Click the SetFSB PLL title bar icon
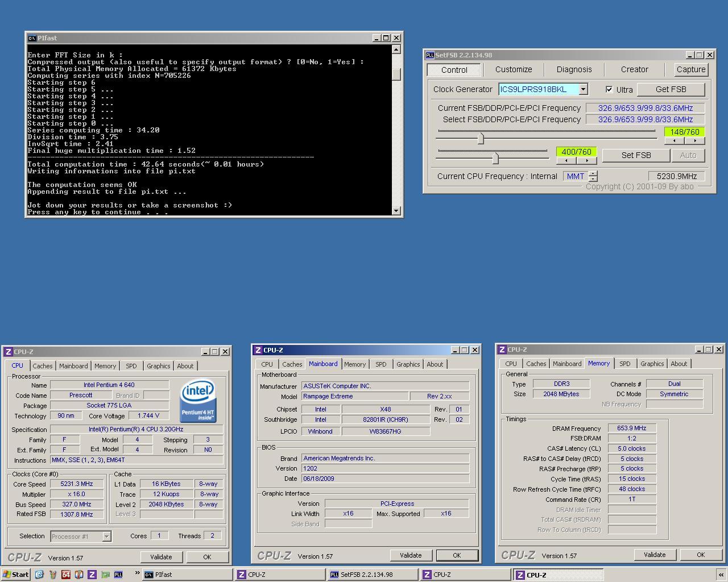Image resolution: width=728 pixels, height=582 pixels. coord(430,55)
